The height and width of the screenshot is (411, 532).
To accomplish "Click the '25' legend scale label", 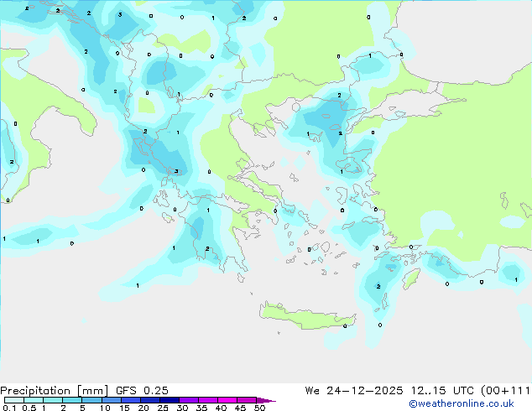I will (163, 408).
